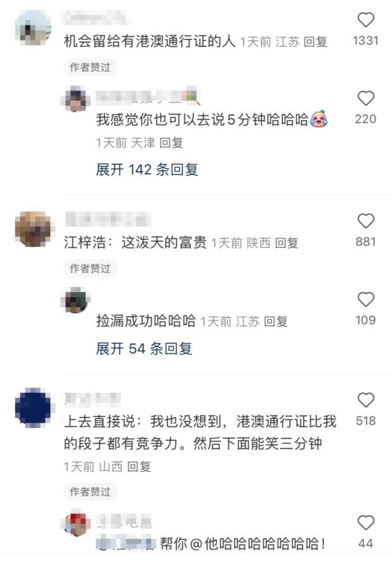
Task: Open first commenter's avatar profile
Action: pos(33,29)
